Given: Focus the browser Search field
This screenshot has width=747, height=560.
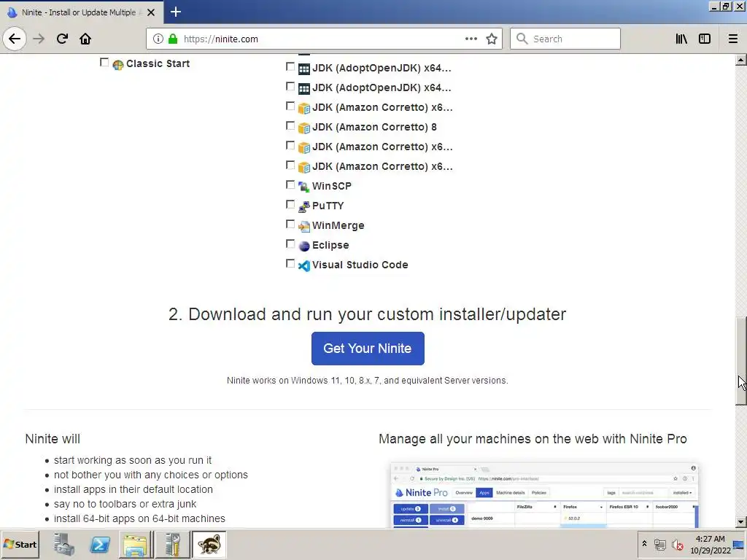Looking at the screenshot, I should (565, 39).
